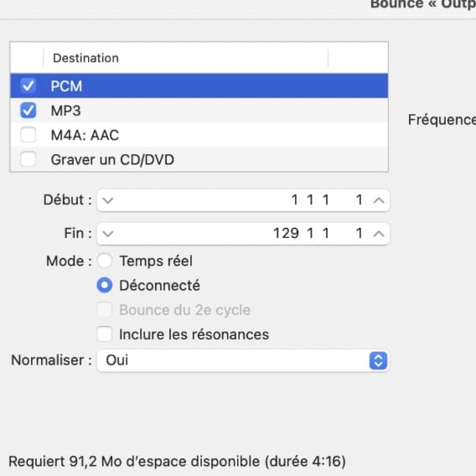Viewport: 476px width, 476px height.
Task: Select the Temps réel radio button
Action: click(x=105, y=261)
